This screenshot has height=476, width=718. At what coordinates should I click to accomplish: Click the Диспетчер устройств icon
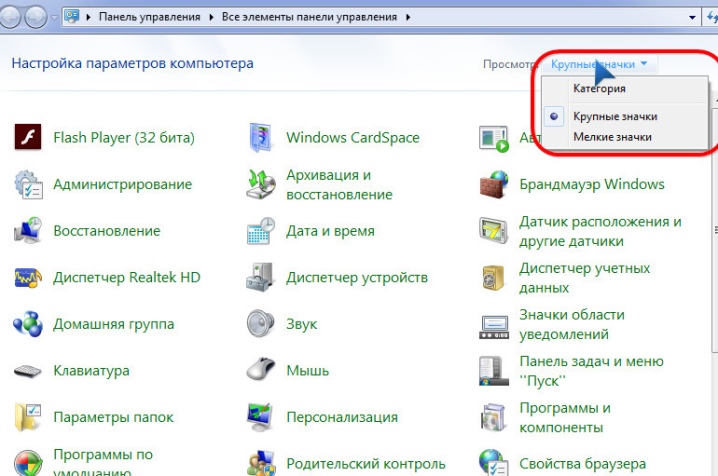click(260, 277)
